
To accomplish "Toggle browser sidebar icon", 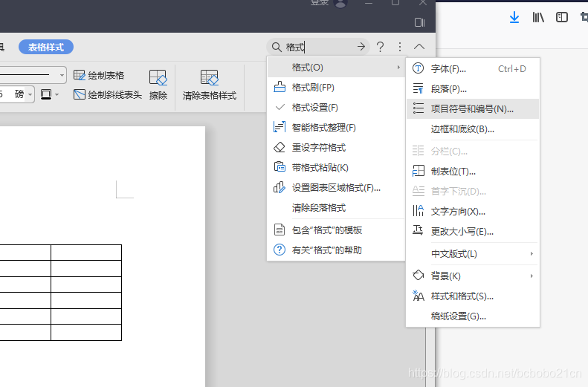I will point(562,17).
